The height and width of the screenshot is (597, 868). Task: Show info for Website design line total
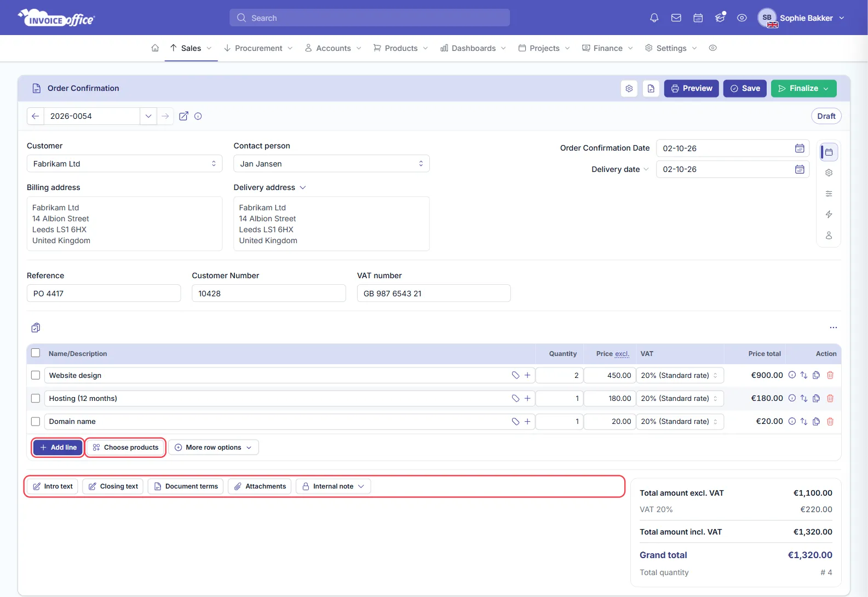[792, 375]
